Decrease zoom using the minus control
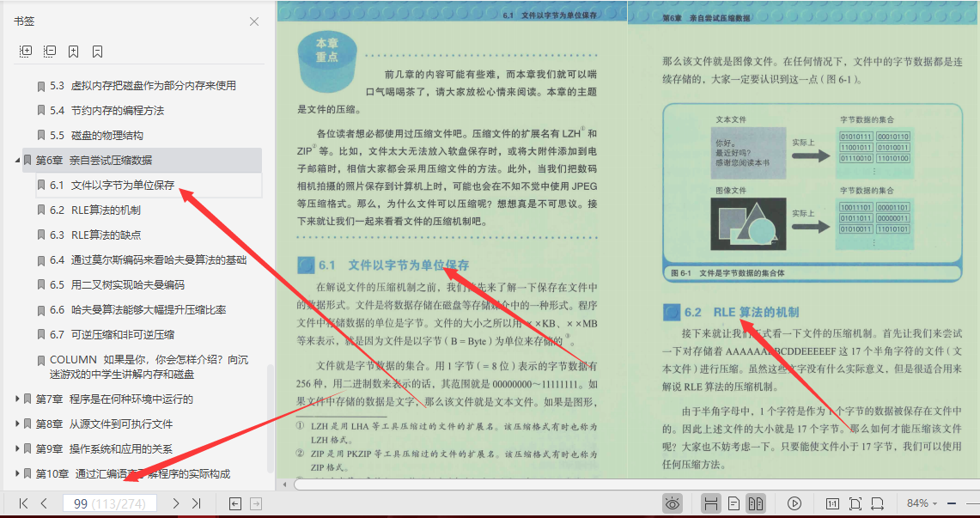This screenshot has height=518, width=980. tap(952, 503)
